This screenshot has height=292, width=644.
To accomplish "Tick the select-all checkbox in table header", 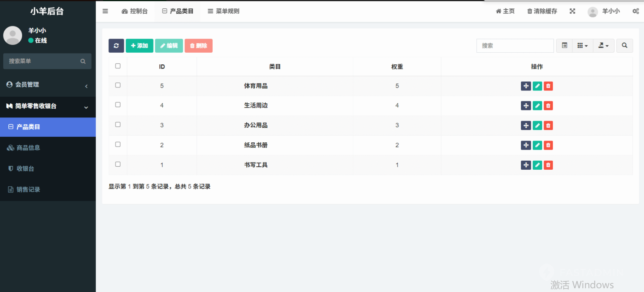I will [x=118, y=66].
